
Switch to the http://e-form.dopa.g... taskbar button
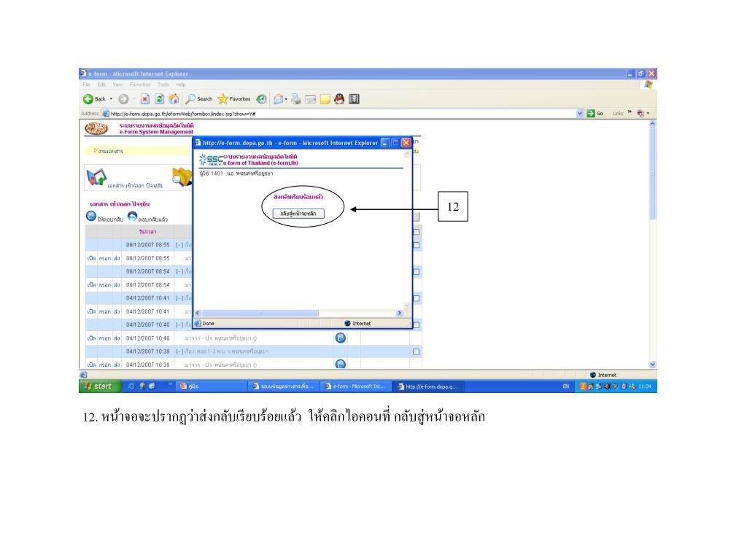click(427, 386)
